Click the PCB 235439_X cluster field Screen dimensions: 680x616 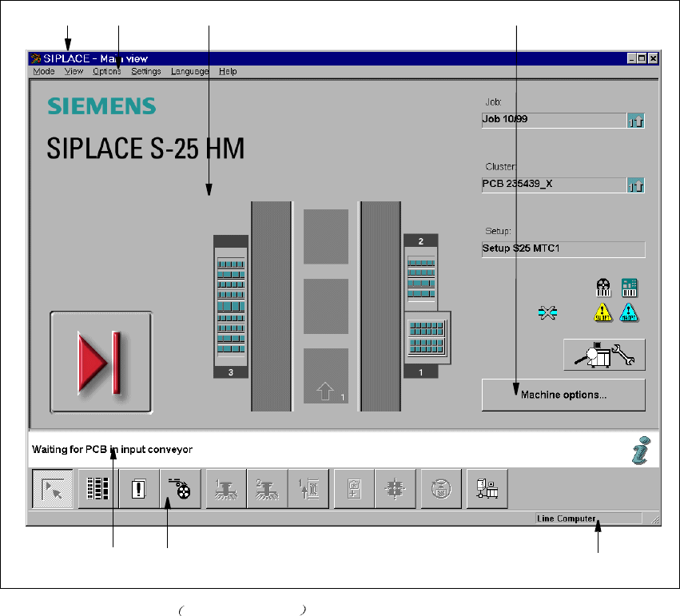[555, 185]
